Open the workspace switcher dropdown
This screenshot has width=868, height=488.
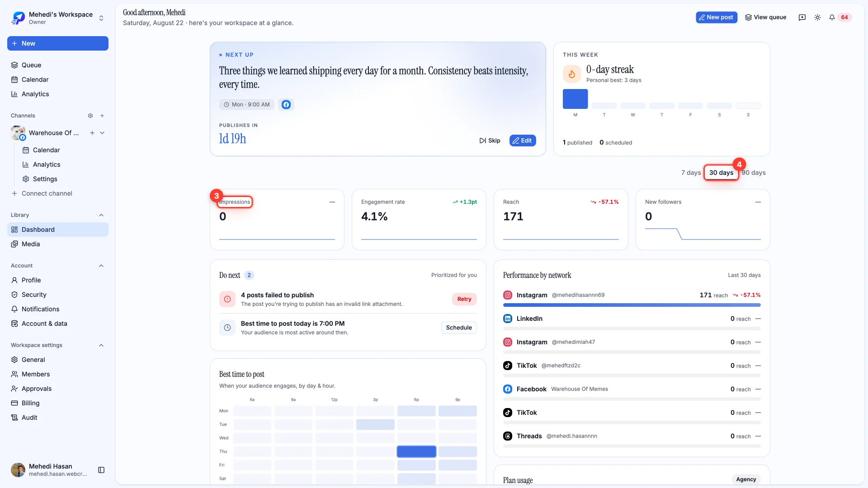click(101, 18)
